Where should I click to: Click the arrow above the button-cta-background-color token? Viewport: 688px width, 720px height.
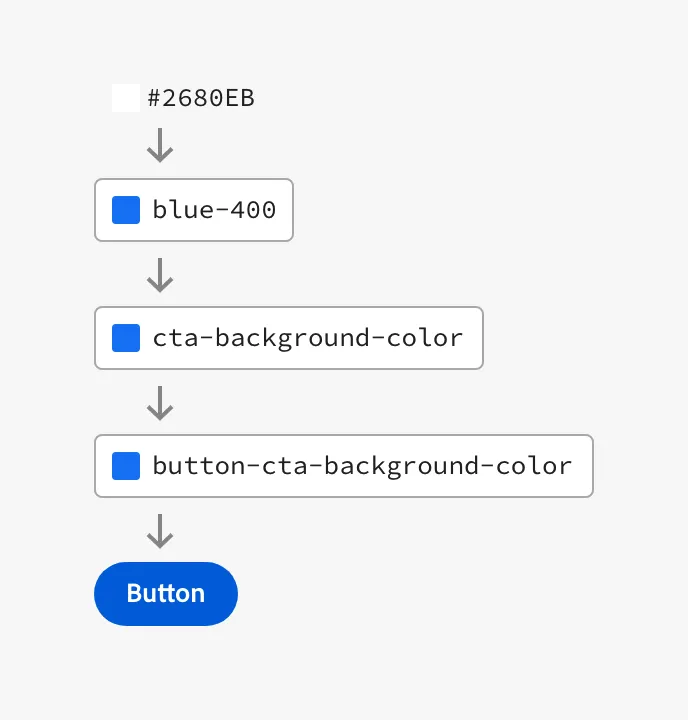point(160,402)
